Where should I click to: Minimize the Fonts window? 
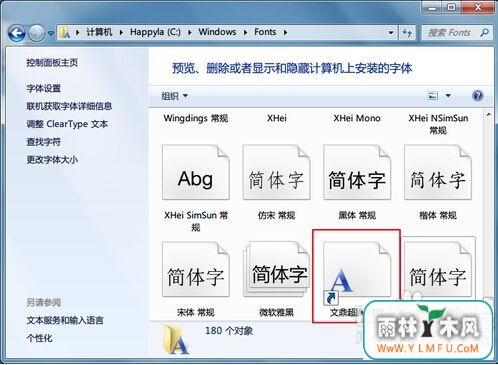pos(432,7)
